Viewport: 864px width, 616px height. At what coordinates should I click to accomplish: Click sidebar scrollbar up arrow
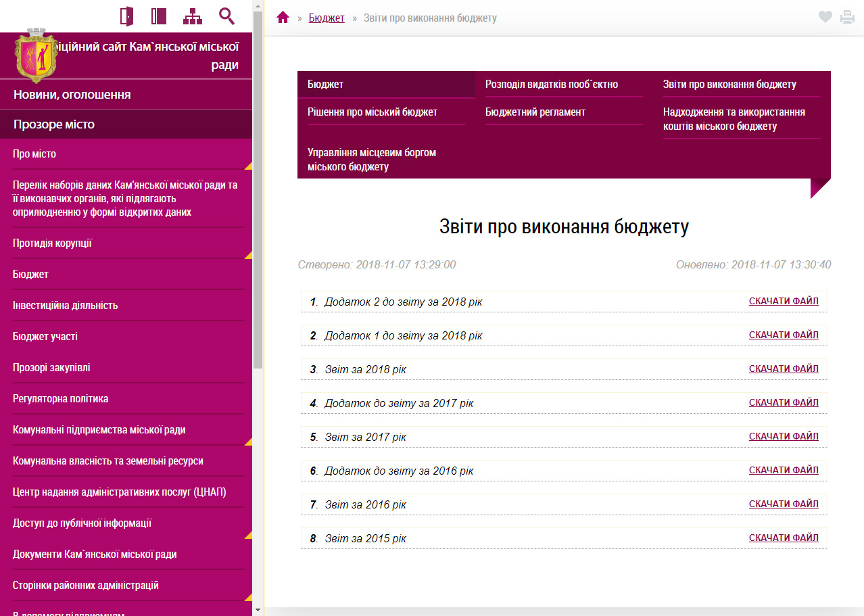pos(258,5)
